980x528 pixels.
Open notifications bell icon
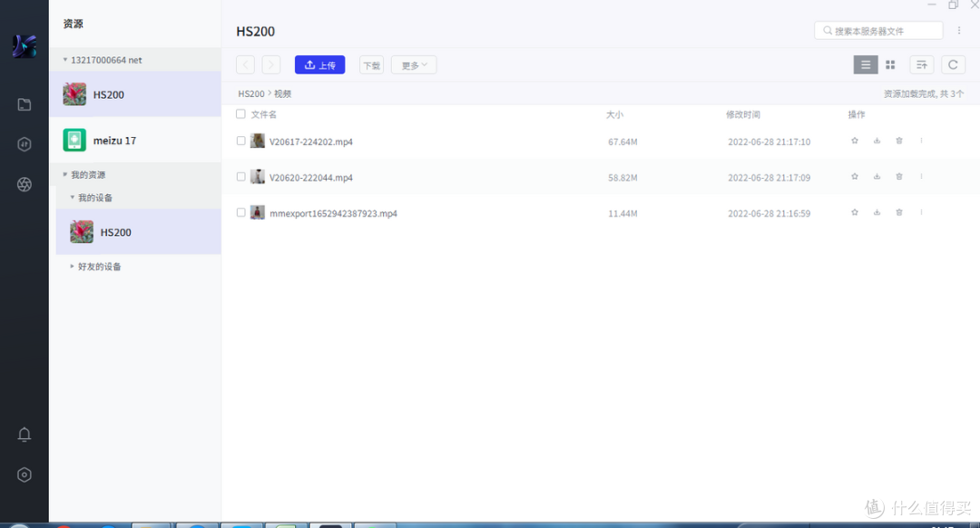point(24,435)
